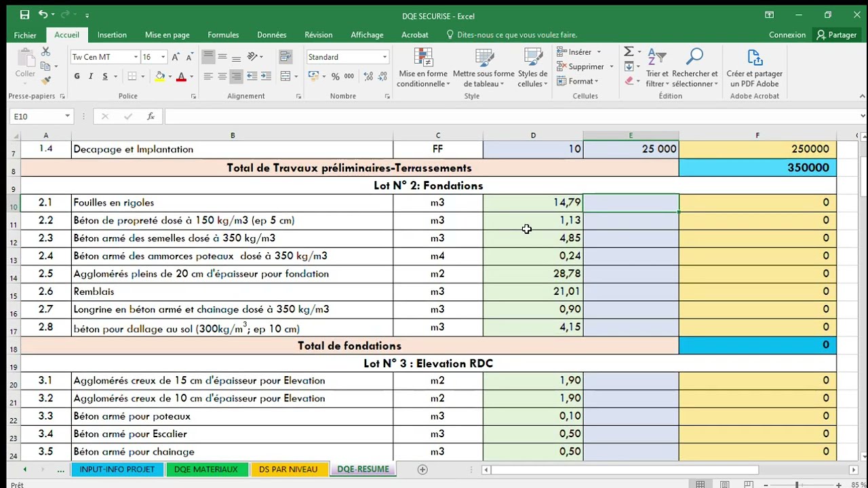Open the Supprimer dropdown arrow
Viewport: 868px width, 488px height.
pyautogui.click(x=611, y=66)
